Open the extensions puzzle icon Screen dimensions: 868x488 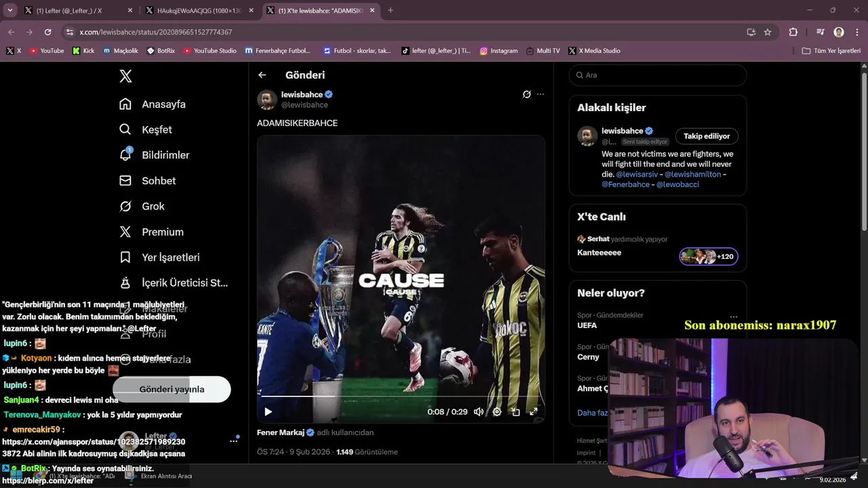tap(793, 32)
